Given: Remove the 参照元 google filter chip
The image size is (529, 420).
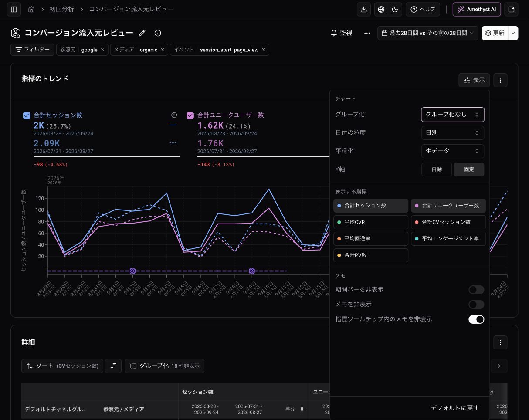Looking at the screenshot, I should click(x=102, y=50).
